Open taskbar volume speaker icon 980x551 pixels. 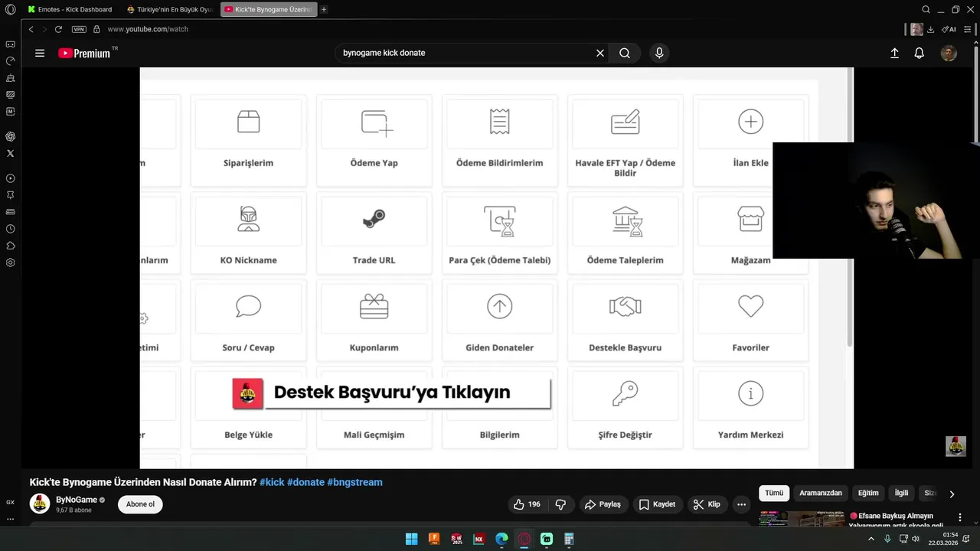tap(915, 539)
